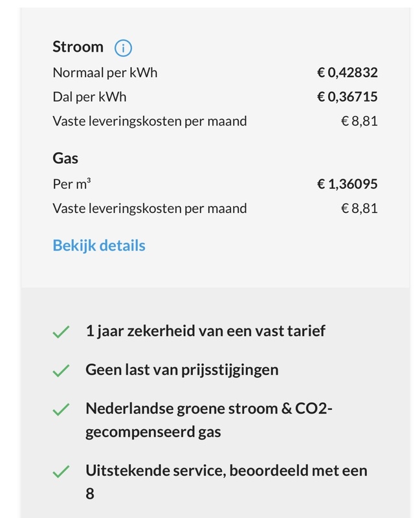Click the info icon next to Stroom

tap(123, 48)
